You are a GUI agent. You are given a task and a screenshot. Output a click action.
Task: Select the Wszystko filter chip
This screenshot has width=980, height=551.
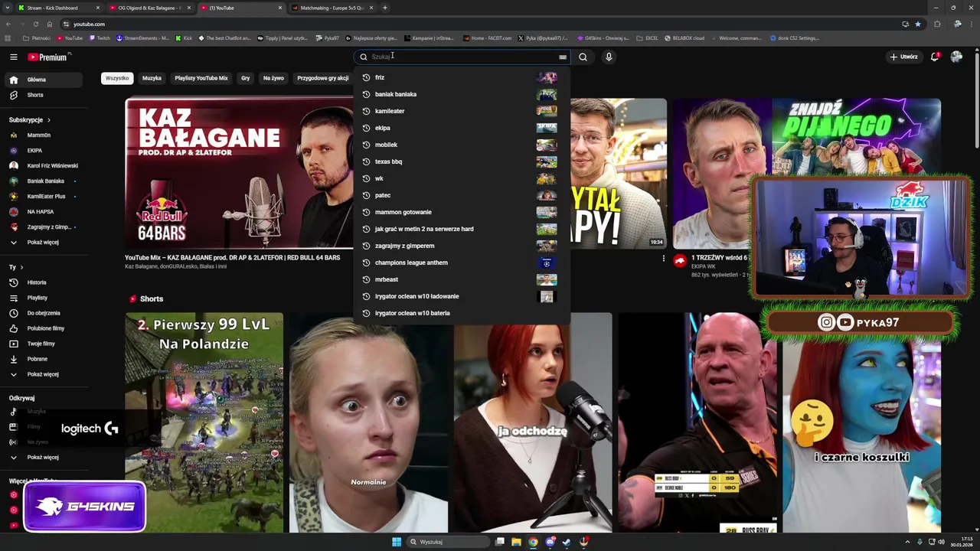117,78
